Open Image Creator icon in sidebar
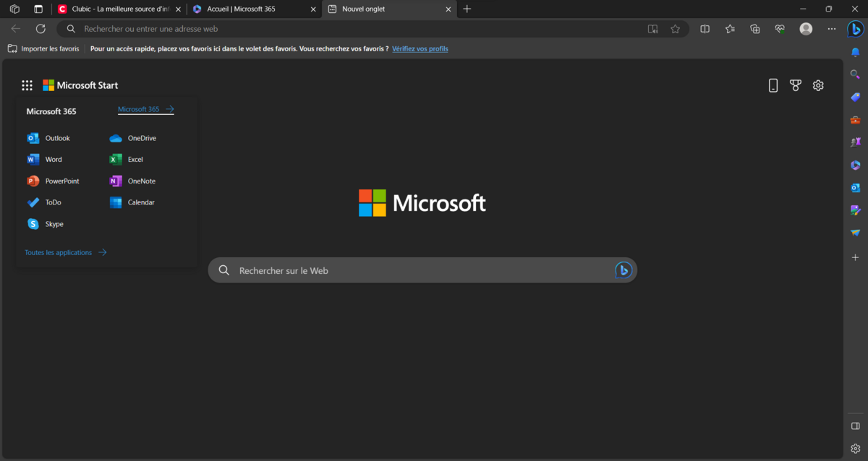868x461 pixels. (x=856, y=210)
